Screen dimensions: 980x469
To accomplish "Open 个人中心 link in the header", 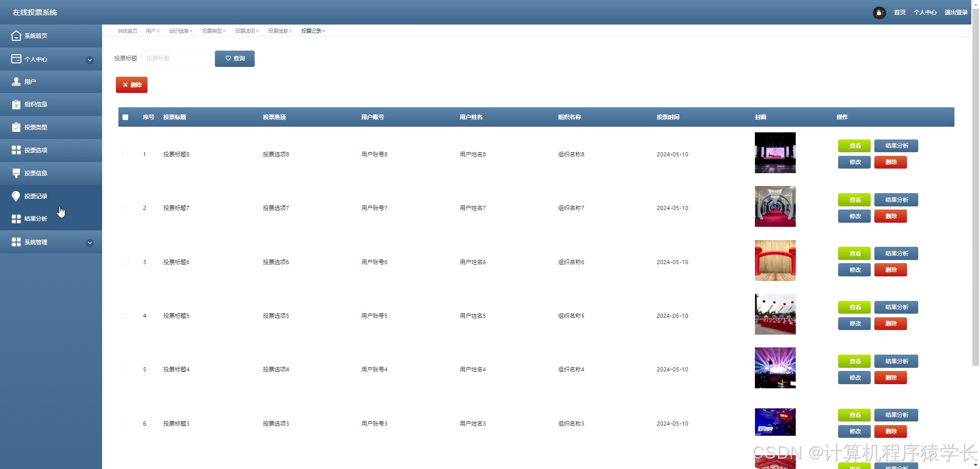I will point(925,13).
